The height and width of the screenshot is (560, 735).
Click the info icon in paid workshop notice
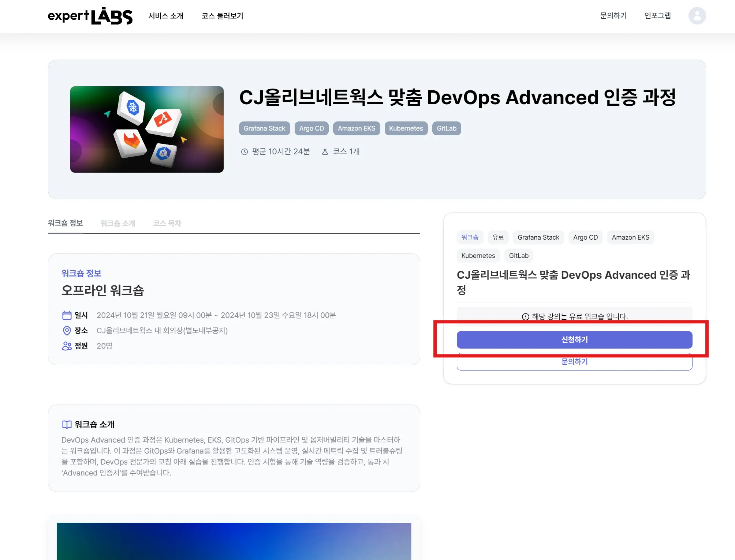point(525,317)
